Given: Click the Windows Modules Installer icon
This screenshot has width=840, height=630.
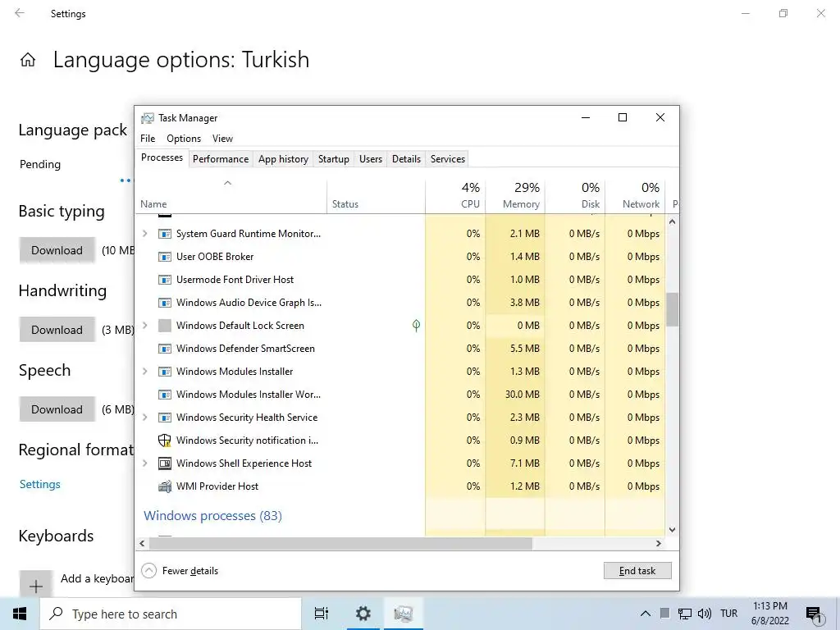Looking at the screenshot, I should pos(165,372).
